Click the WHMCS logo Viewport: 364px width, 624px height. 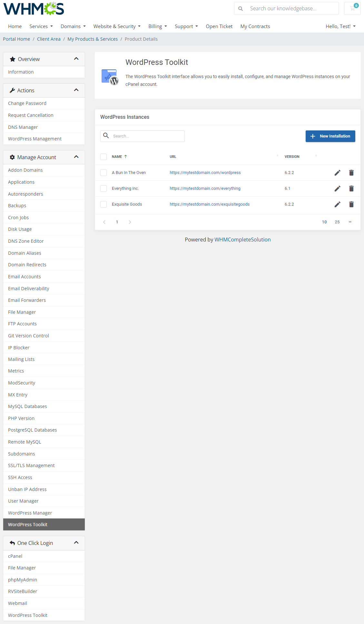click(x=34, y=9)
